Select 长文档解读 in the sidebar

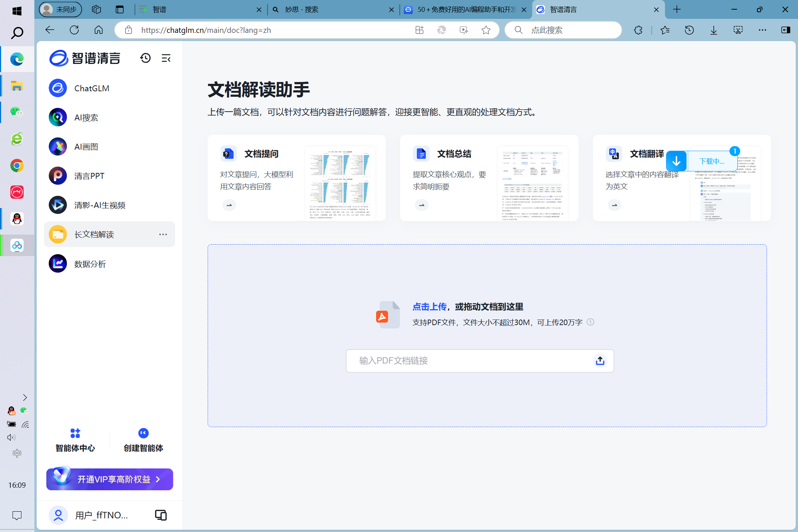[109, 234]
